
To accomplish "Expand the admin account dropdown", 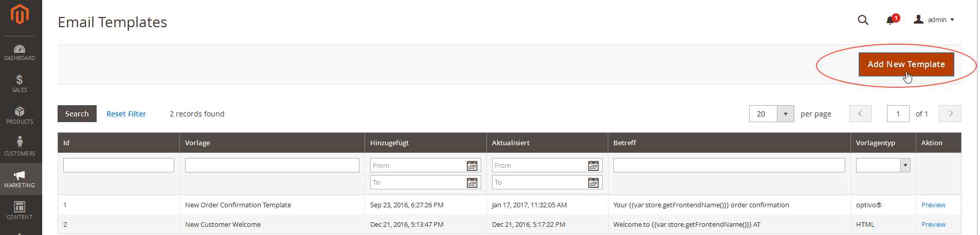I will [x=934, y=20].
